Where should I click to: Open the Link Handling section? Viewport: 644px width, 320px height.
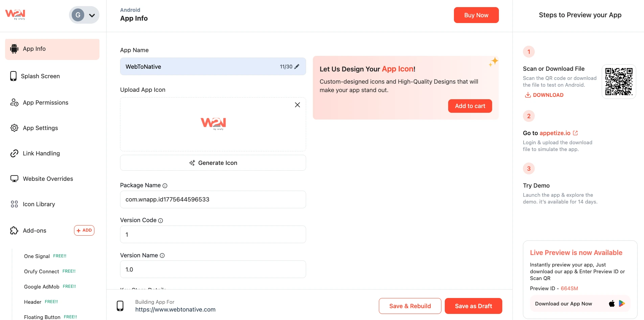click(x=41, y=153)
